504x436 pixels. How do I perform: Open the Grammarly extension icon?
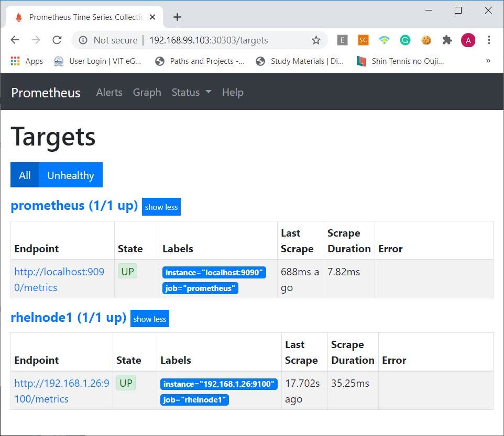tap(405, 40)
